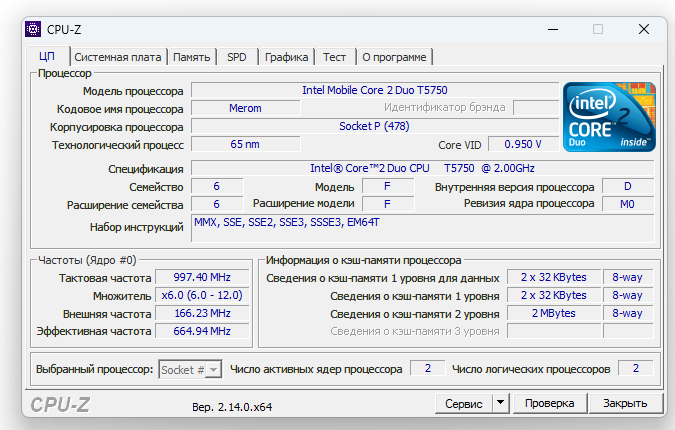Click the 997.40 MHz clock speed value
675x430 pixels.
202,277
